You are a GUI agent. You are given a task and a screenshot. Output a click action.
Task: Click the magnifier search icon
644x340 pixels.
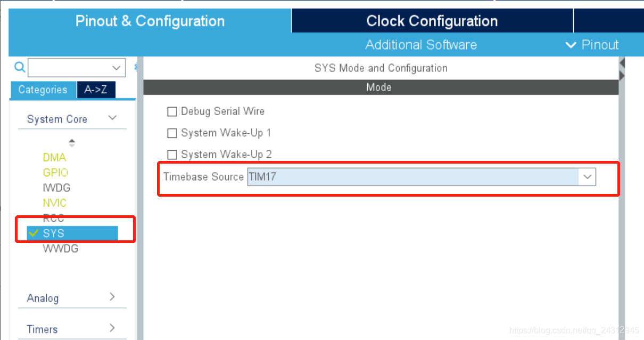(x=19, y=67)
